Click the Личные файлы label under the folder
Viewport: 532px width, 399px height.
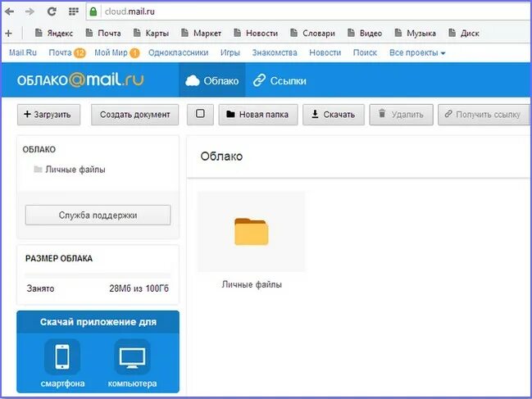[252, 284]
